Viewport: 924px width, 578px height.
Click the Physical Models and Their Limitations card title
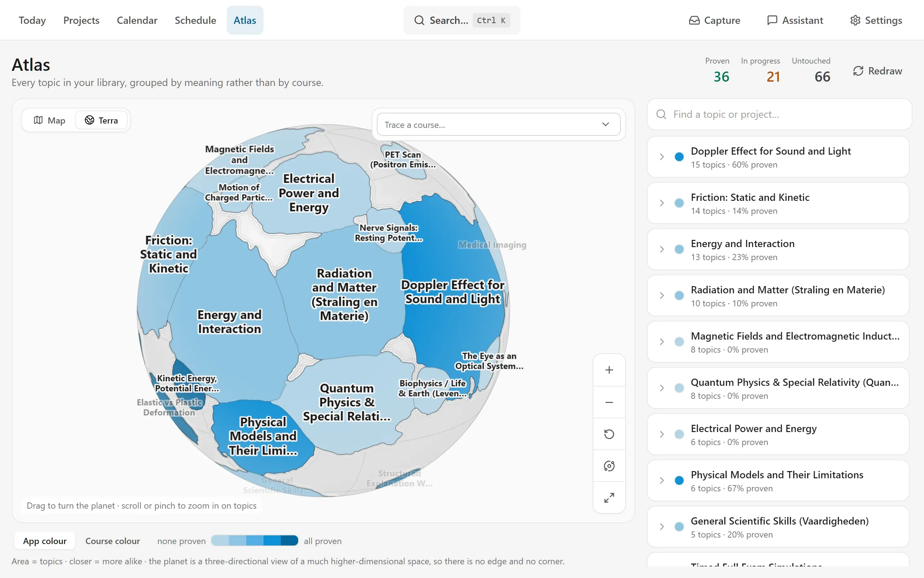(777, 475)
